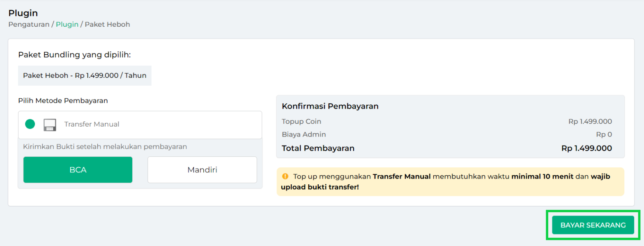Click the green Plugin breadcrumb link

[x=67, y=24]
